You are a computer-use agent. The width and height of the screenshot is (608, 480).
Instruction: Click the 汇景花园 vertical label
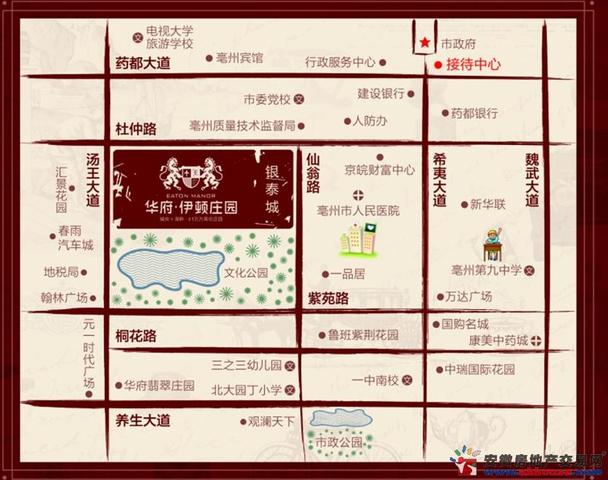[61, 190]
